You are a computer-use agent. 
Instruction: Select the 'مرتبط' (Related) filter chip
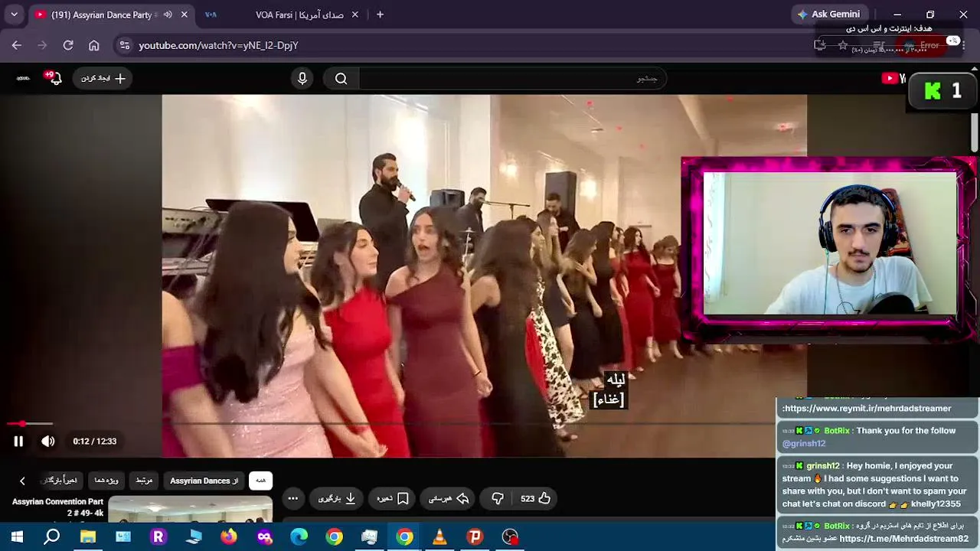144,481
